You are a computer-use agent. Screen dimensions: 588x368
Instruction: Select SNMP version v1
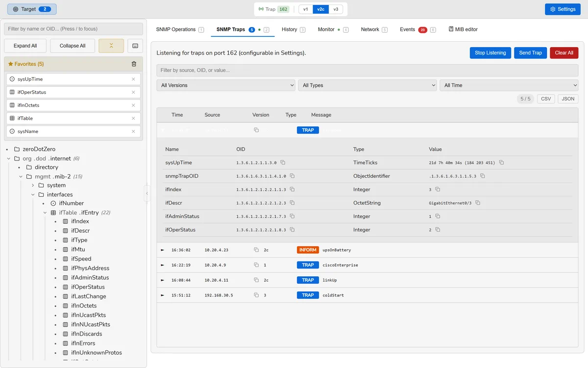click(x=306, y=9)
